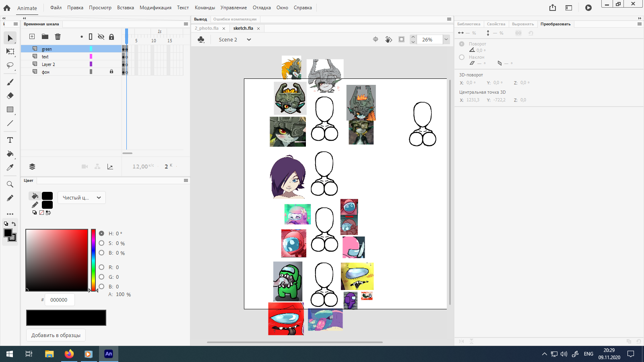
Task: Select the Brush tool
Action: (10, 82)
